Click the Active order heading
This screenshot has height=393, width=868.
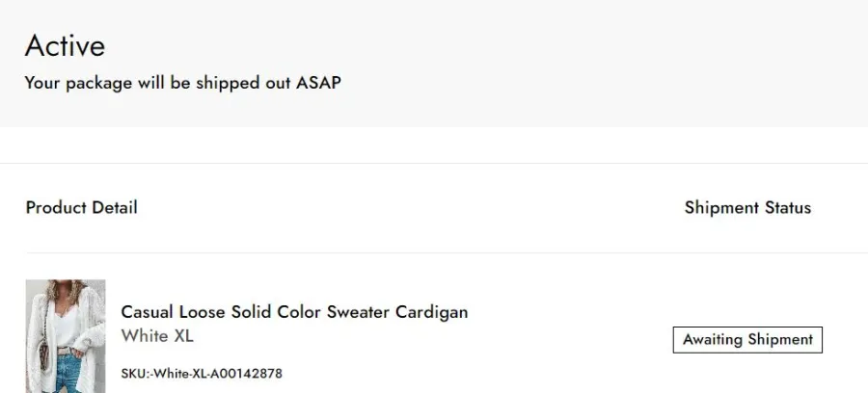tap(65, 45)
